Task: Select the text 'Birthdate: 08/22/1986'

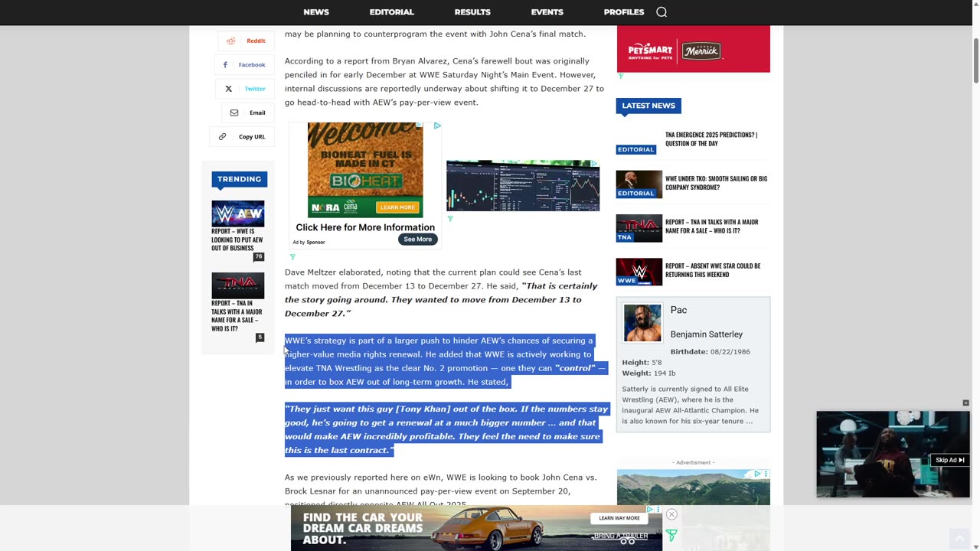Action: click(710, 352)
